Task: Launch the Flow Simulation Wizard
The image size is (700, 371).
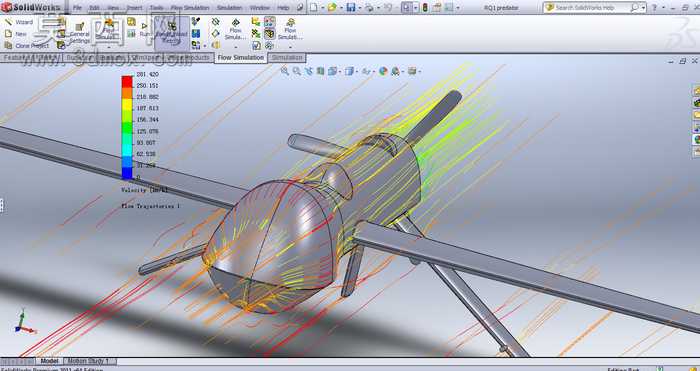Action: click(19, 22)
